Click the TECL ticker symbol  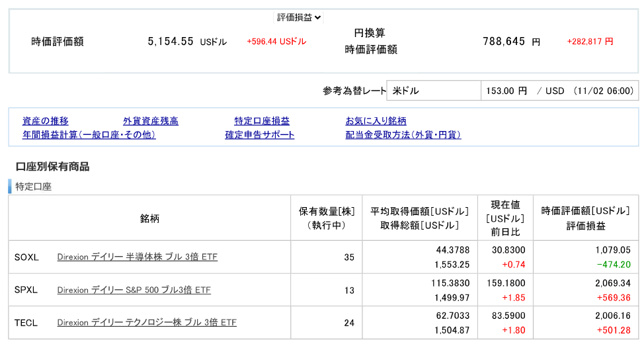point(26,323)
